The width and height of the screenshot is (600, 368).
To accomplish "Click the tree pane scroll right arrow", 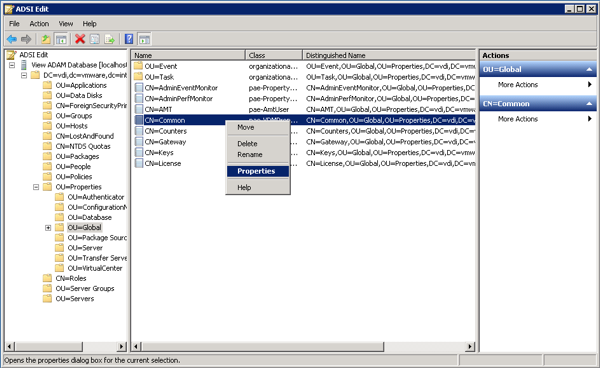I will [122, 347].
